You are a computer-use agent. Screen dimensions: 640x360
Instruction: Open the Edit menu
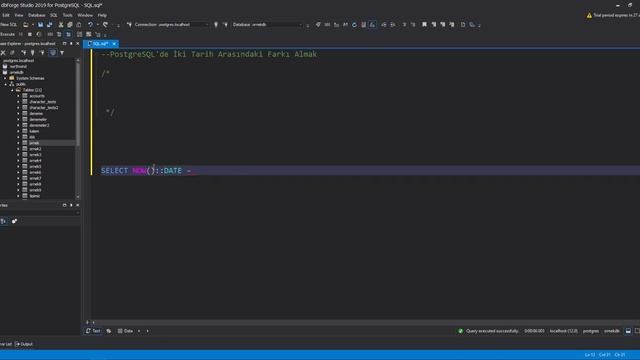(6, 15)
